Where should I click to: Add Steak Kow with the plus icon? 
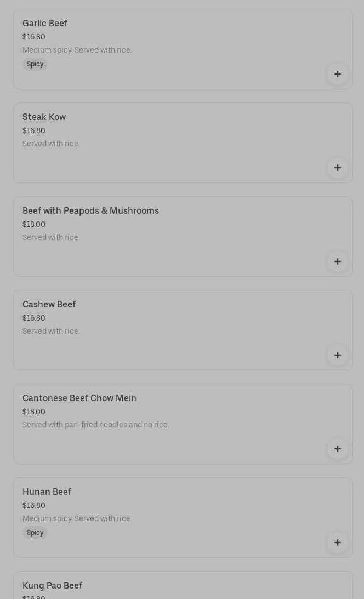[x=338, y=168]
